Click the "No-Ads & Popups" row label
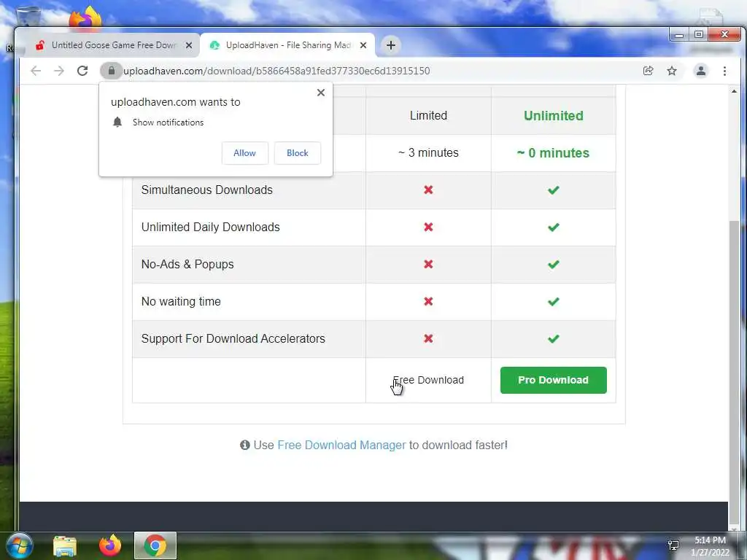The image size is (747, 560). 187,264
